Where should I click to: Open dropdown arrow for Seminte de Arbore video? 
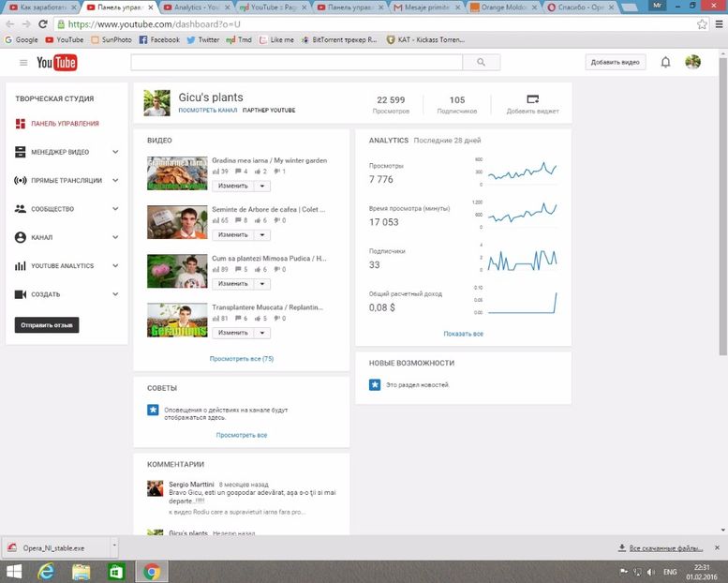pos(262,235)
